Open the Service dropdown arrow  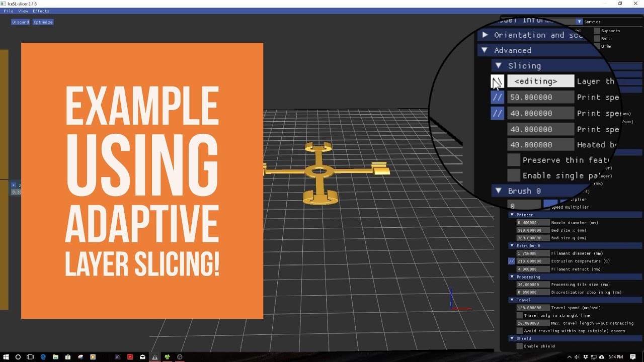coord(580,22)
